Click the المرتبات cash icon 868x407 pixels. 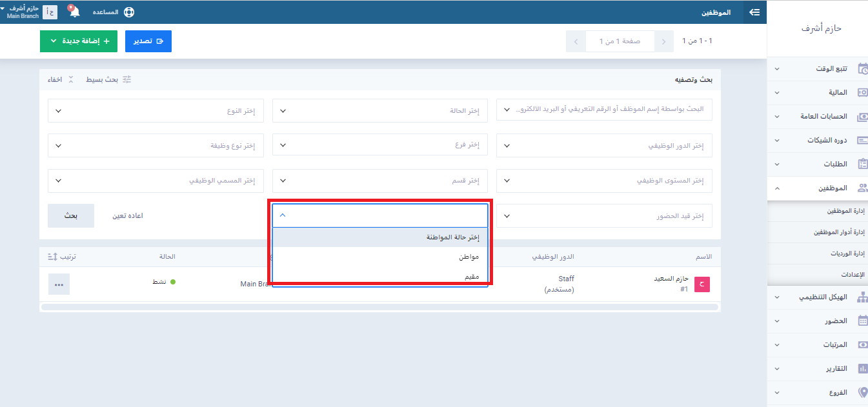point(862,344)
